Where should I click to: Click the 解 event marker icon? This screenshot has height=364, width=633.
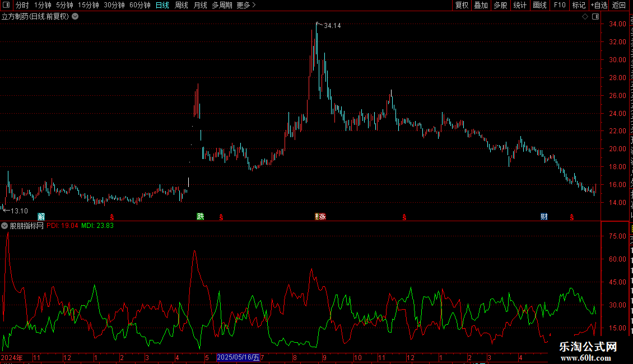tap(41, 217)
